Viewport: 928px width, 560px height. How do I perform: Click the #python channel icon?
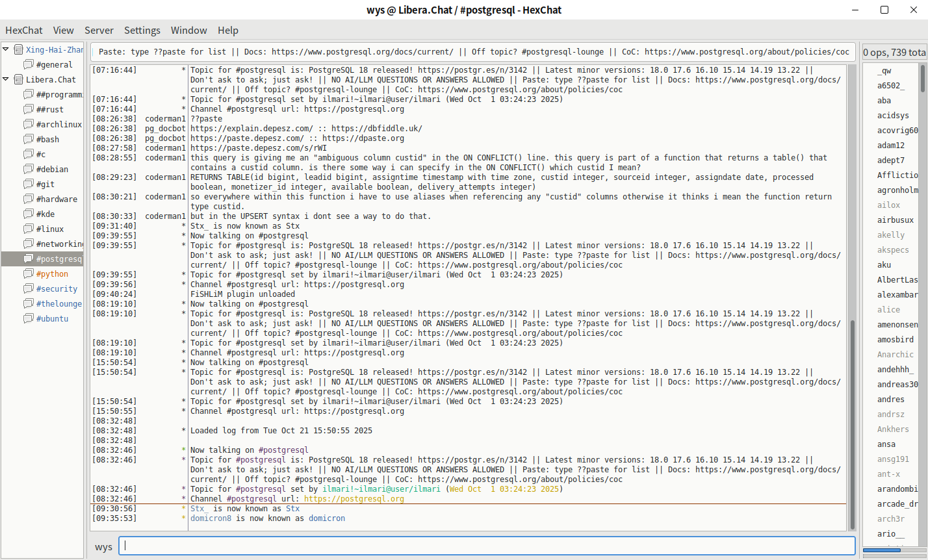pyautogui.click(x=29, y=274)
